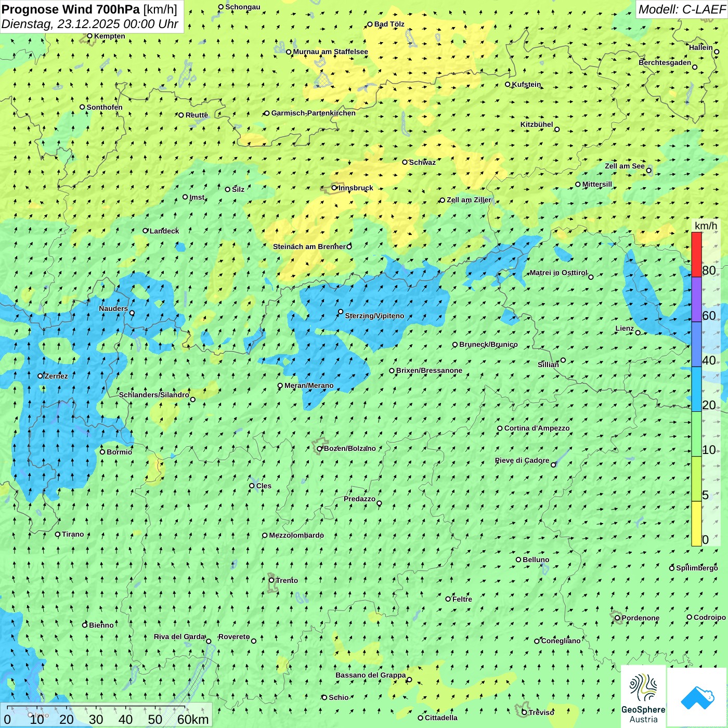This screenshot has width=728, height=728.
Task: Click the Bormio city label
Action: [119, 452]
